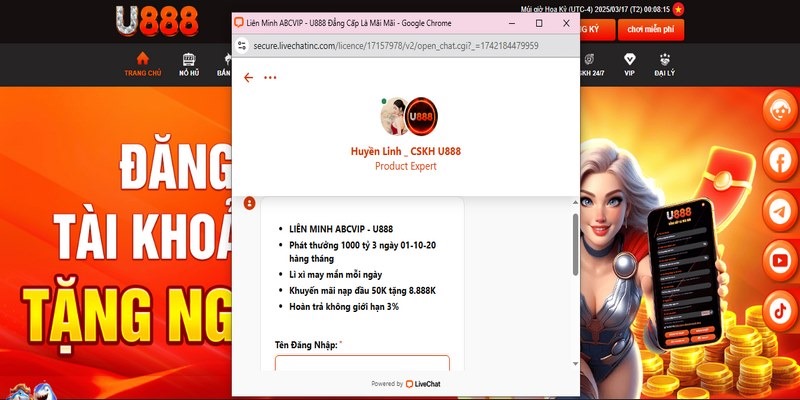
Task: Click the back arrow in the chat window
Action: point(248,78)
